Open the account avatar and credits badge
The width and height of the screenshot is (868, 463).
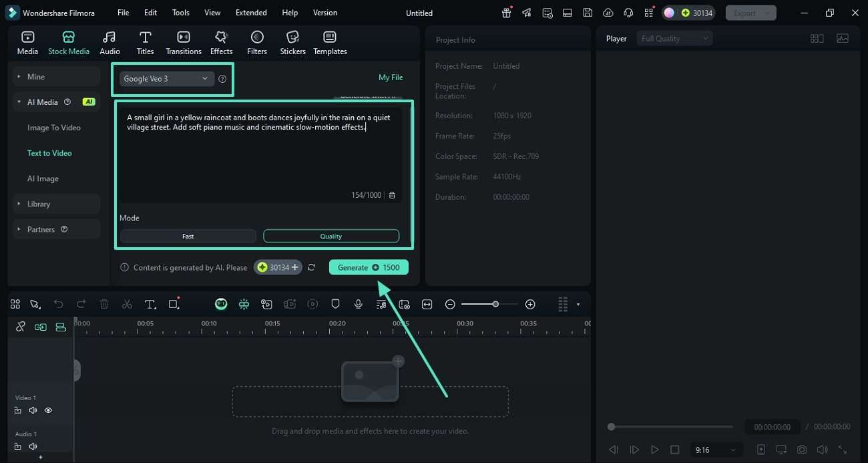tap(689, 13)
